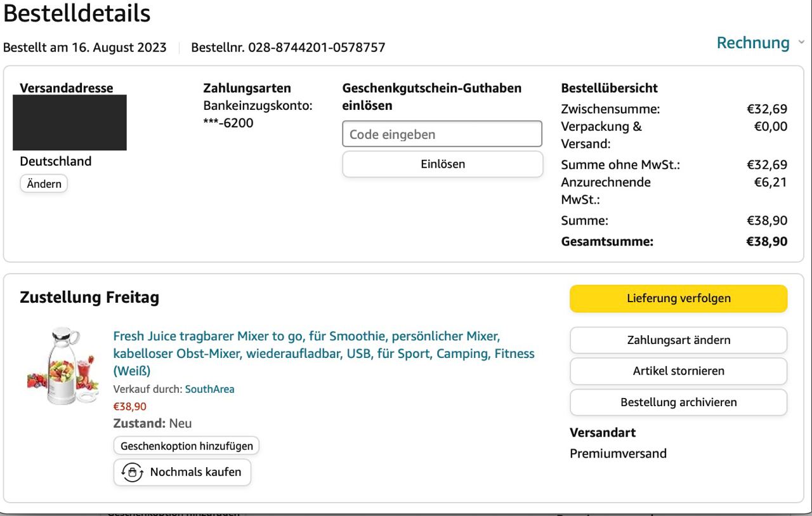Click into the Code eingeben field
Viewport: 812px width, 516px height.
[442, 135]
